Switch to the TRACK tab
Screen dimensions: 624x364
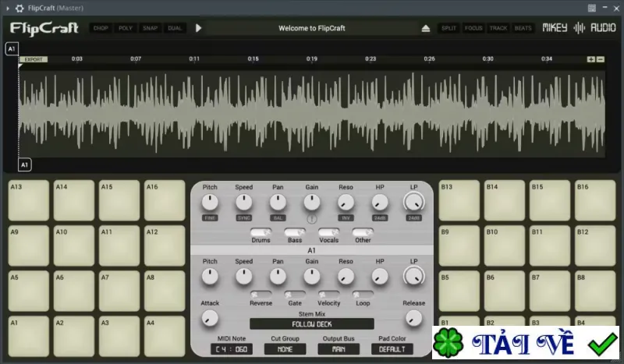[498, 28]
